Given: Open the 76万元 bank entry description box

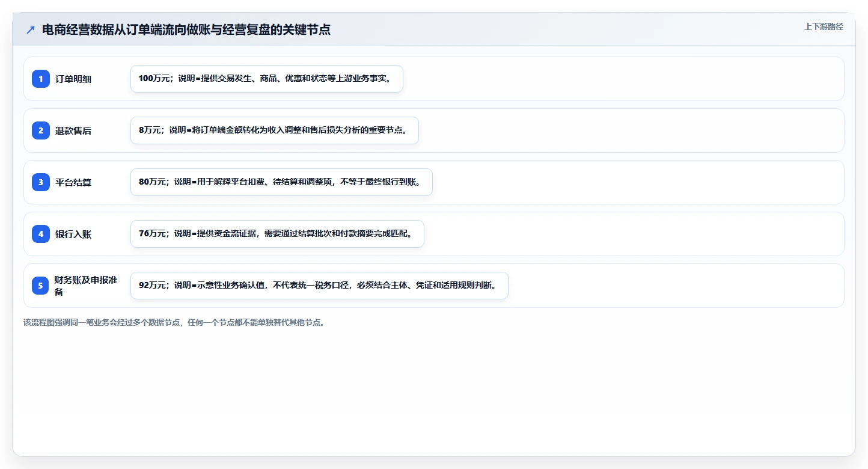Looking at the screenshot, I should click(278, 234).
